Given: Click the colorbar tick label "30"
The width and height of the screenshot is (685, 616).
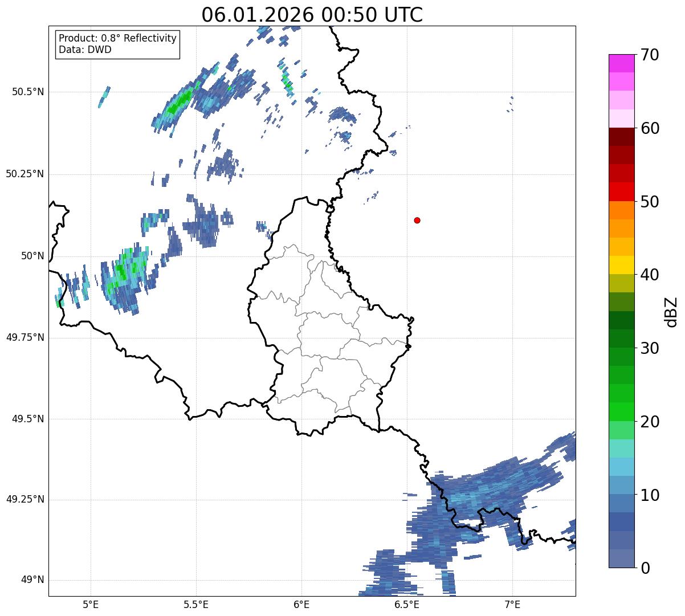Looking at the screenshot, I should point(650,348).
